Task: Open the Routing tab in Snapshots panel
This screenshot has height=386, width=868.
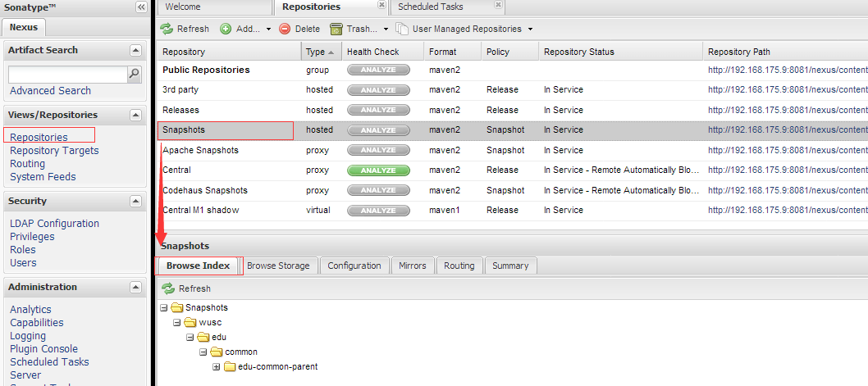Action: click(x=459, y=266)
